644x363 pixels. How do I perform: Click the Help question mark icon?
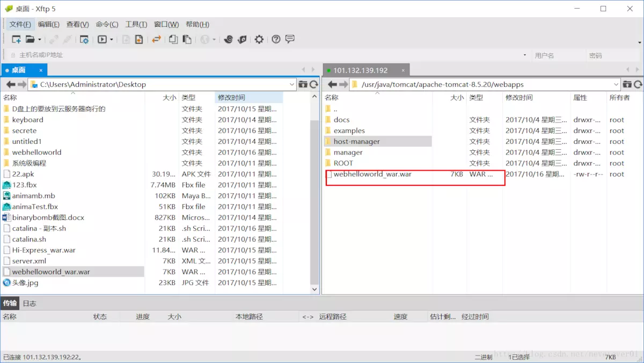point(276,39)
